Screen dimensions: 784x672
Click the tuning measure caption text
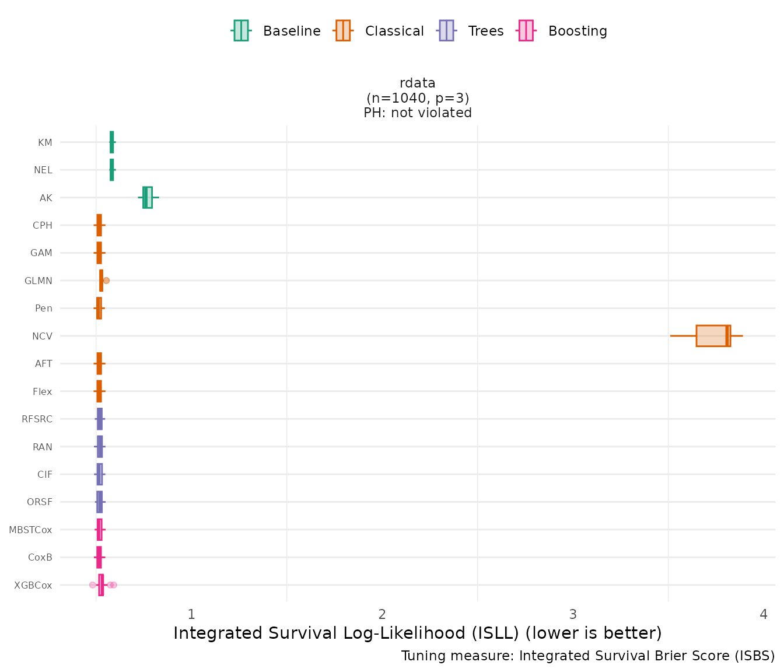click(x=587, y=656)
